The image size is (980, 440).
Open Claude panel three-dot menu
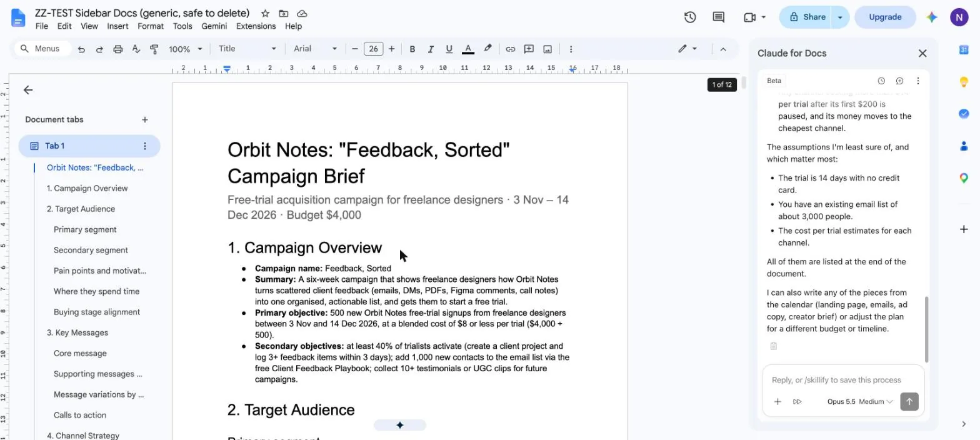click(917, 81)
